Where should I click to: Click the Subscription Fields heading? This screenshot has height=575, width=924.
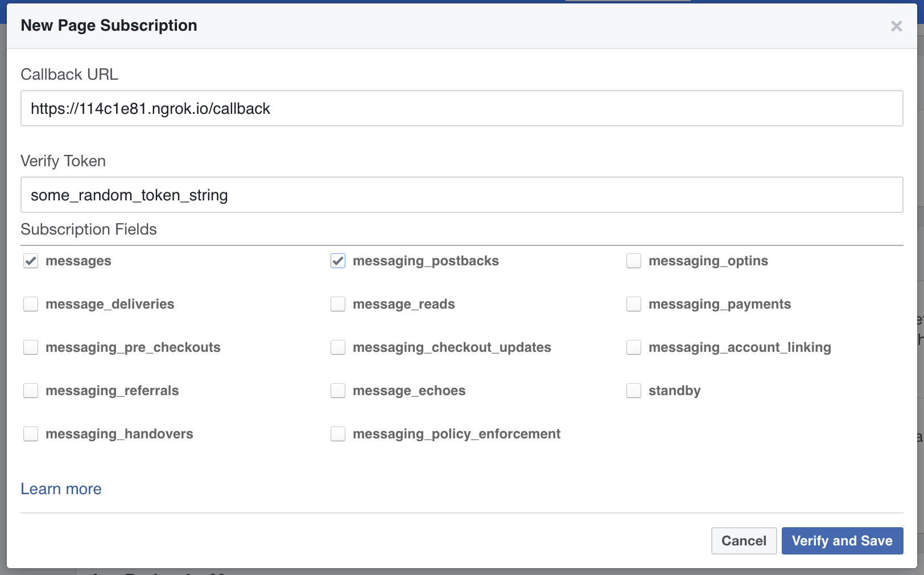click(89, 229)
